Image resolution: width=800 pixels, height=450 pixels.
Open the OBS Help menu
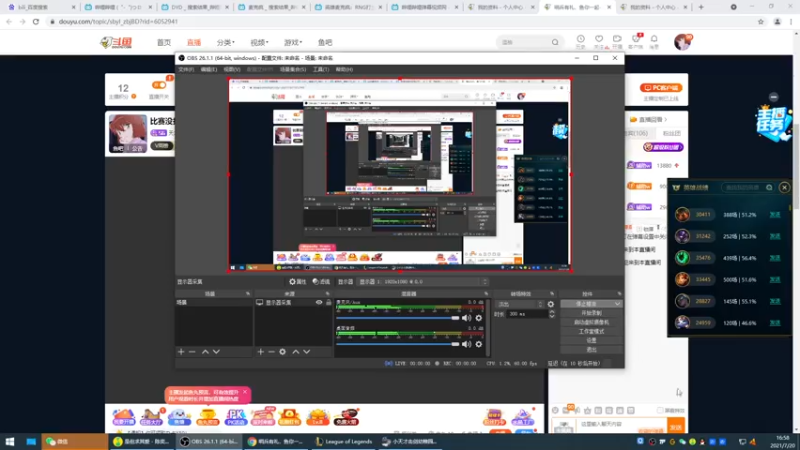(x=344, y=69)
